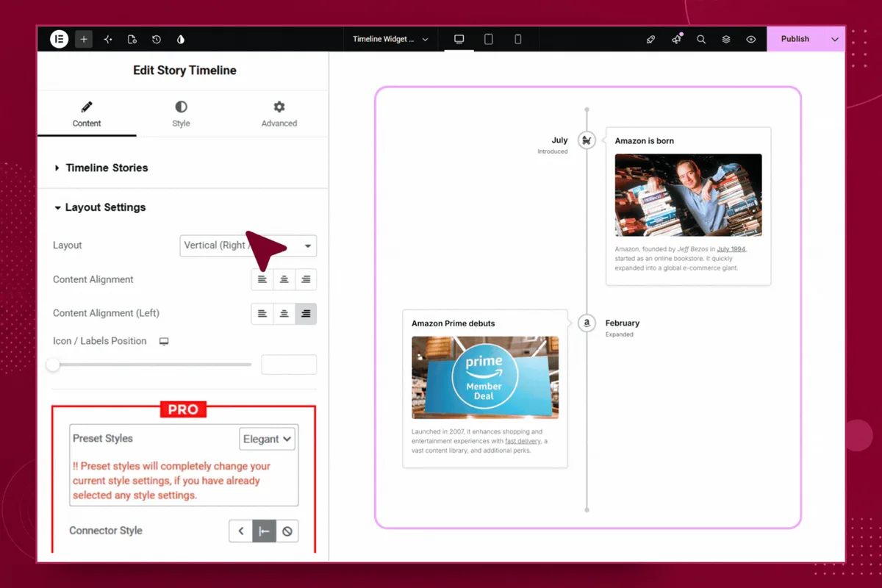
Task: Click the Prime Member Deal image
Action: click(x=485, y=378)
